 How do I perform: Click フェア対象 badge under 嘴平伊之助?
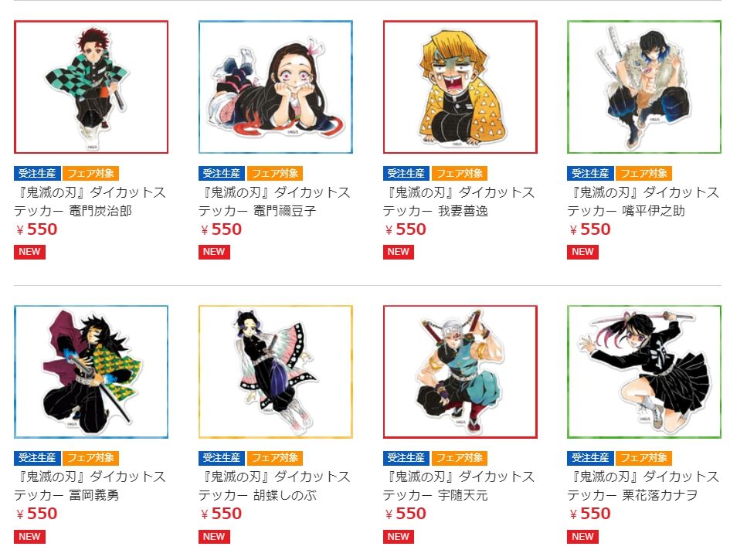tap(644, 173)
